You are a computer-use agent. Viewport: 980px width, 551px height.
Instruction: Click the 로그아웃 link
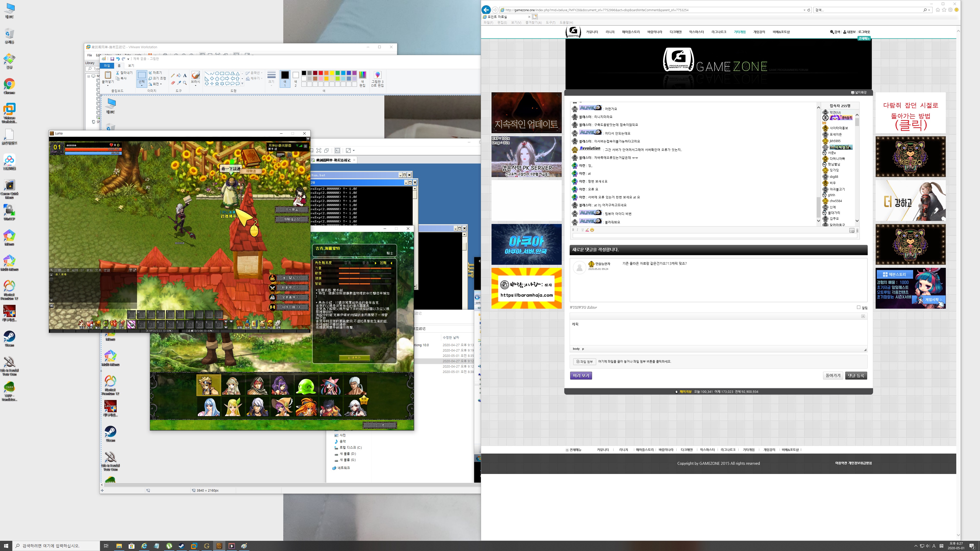(x=864, y=32)
